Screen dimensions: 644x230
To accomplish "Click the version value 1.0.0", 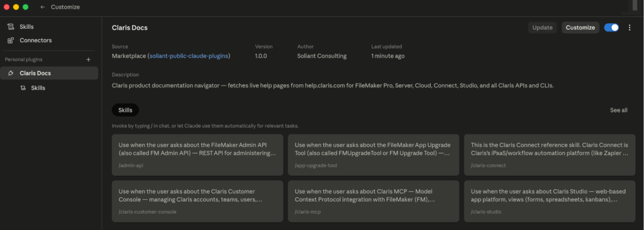I will [261, 56].
